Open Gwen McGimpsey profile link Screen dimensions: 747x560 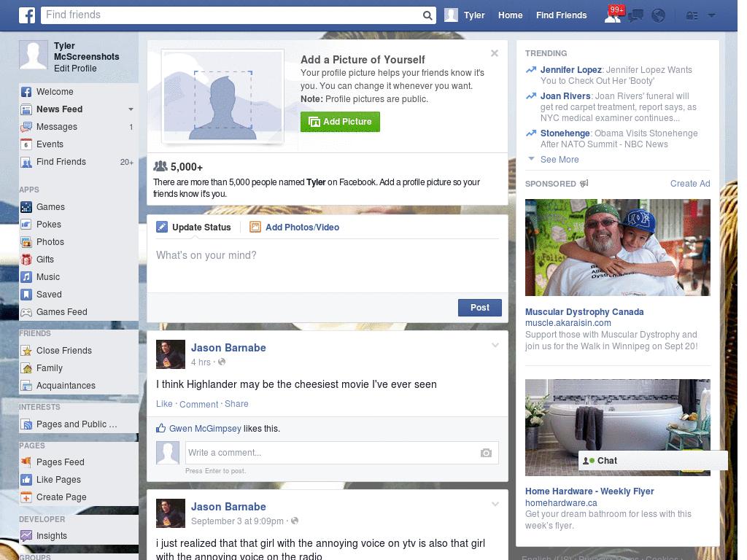(205, 429)
